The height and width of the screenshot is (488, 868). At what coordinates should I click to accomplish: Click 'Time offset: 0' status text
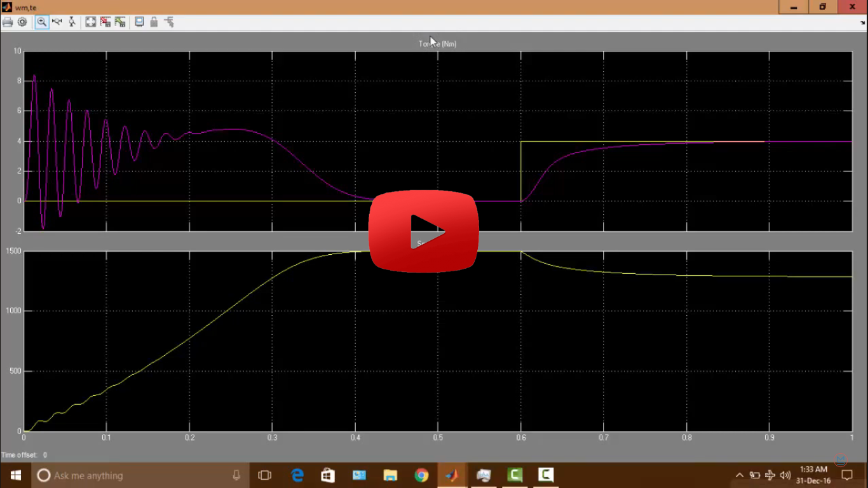(24, 455)
